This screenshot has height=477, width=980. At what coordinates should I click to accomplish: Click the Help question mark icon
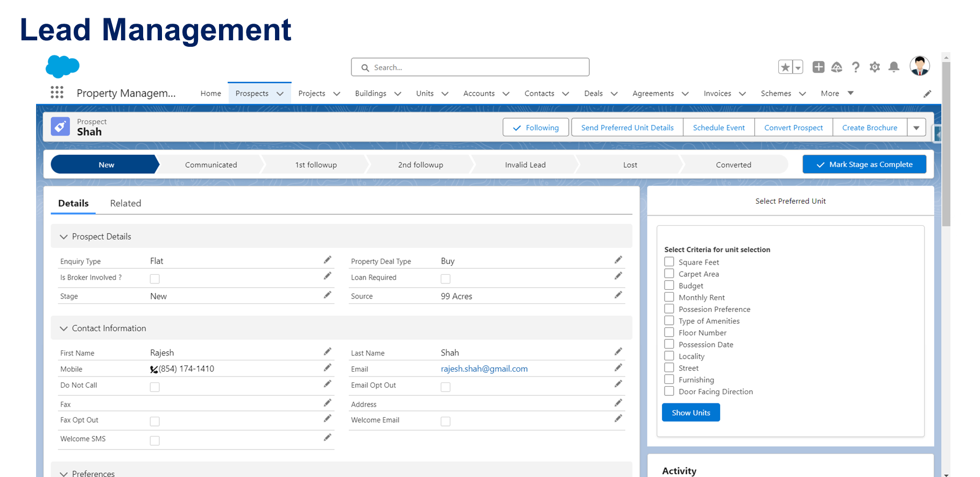[x=856, y=67]
